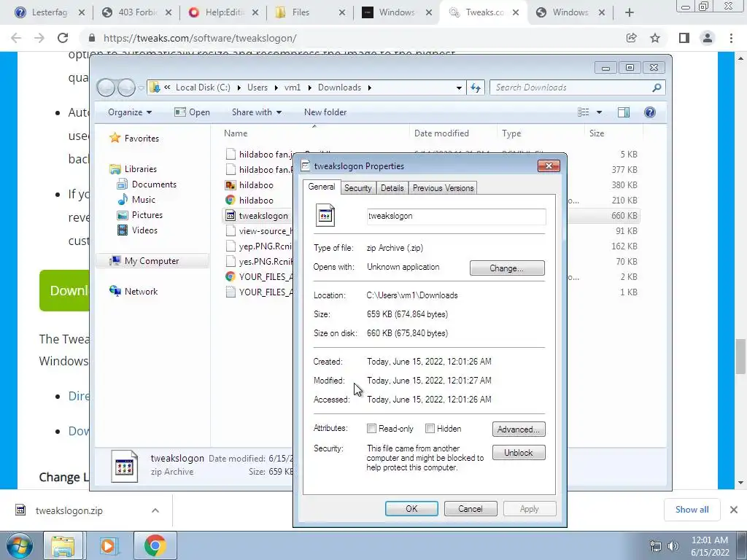
Task: Click the Unblock button
Action: click(519, 453)
